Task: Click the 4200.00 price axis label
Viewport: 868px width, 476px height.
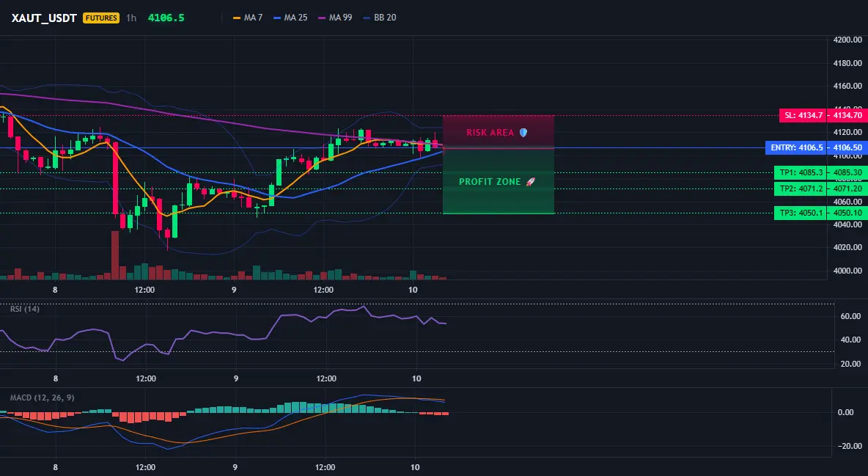Action: pyautogui.click(x=847, y=40)
